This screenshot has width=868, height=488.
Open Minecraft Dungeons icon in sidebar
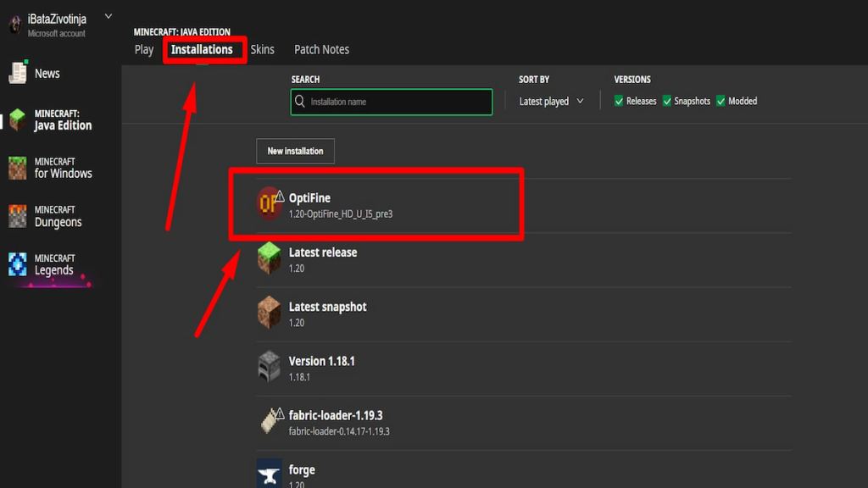coord(17,216)
